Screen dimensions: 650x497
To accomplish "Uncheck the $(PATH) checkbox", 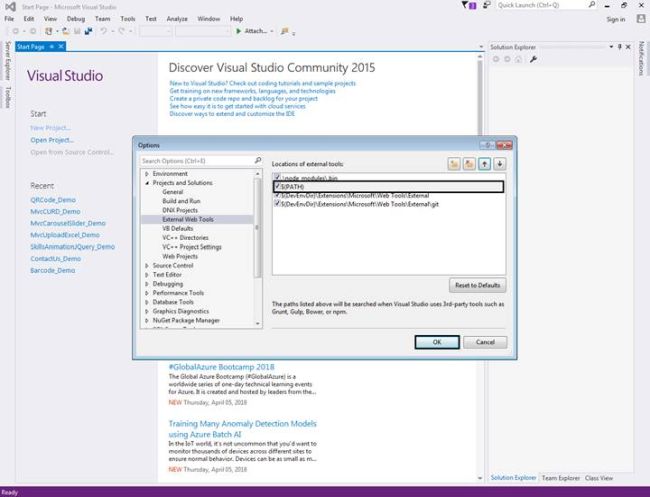I will click(277, 187).
